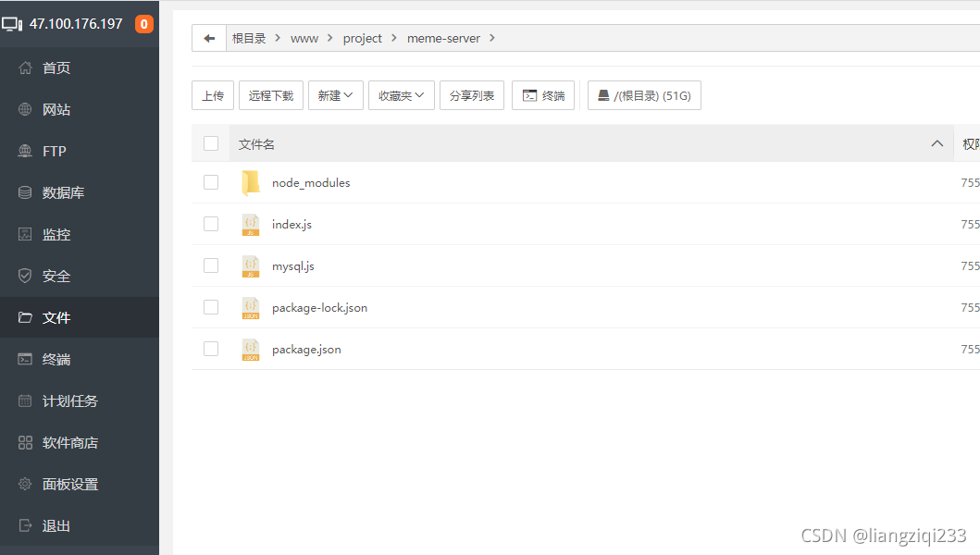Click the disk icon in root directory button
980x555 pixels.
point(603,95)
